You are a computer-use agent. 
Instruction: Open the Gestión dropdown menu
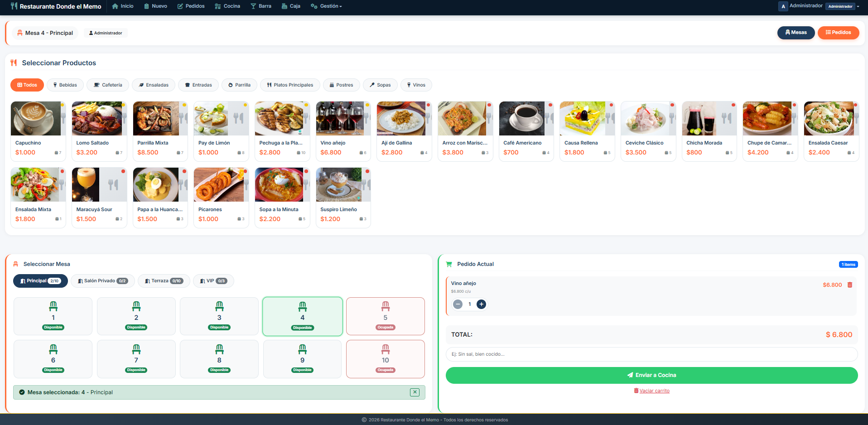326,6
